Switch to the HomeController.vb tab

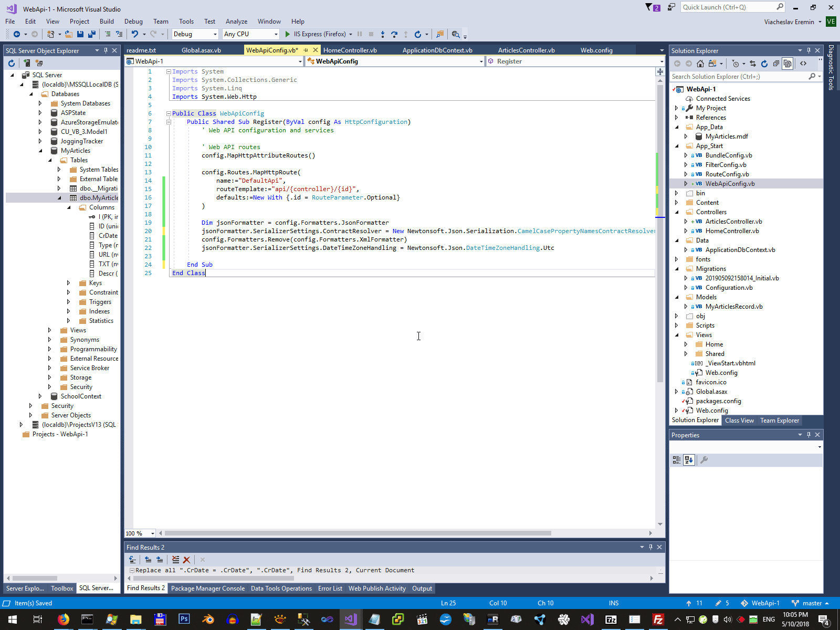point(350,50)
